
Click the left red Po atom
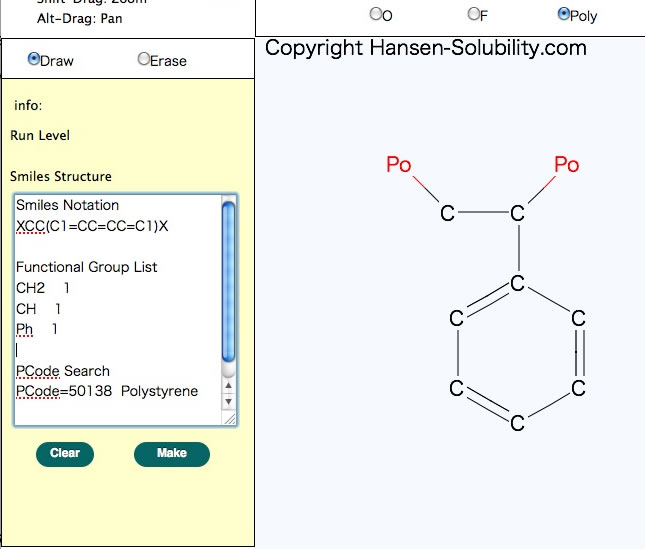(x=399, y=165)
